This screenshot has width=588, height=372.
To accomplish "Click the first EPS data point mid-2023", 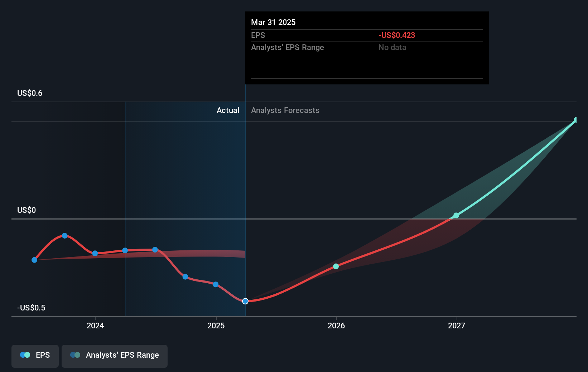I will click(34, 260).
